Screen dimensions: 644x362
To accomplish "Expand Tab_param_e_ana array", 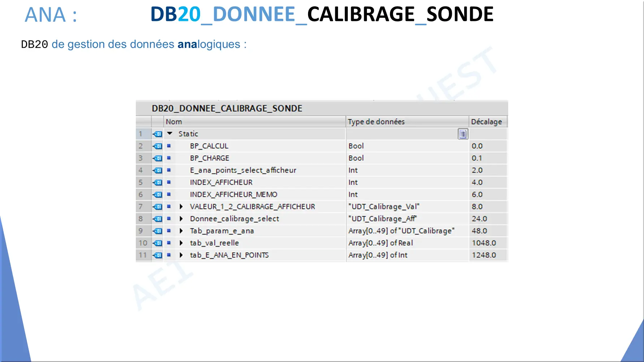I will point(181,231).
